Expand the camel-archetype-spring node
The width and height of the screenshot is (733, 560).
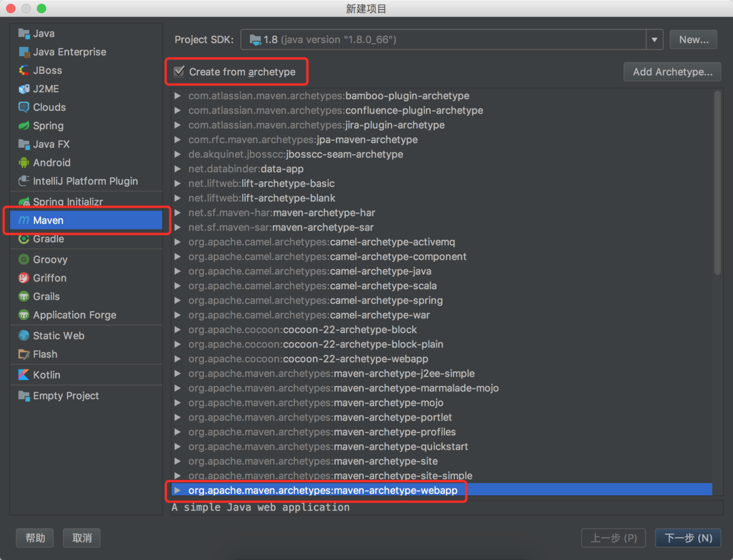(x=177, y=300)
